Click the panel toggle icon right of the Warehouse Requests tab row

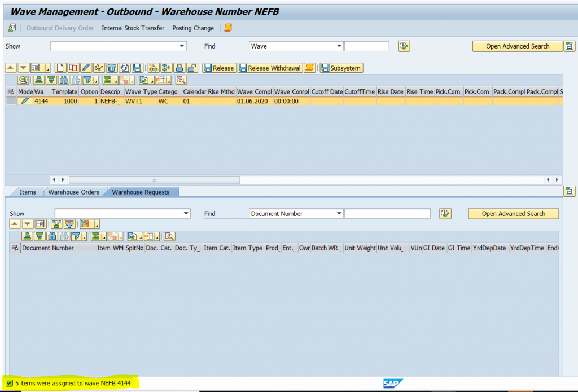point(570,191)
